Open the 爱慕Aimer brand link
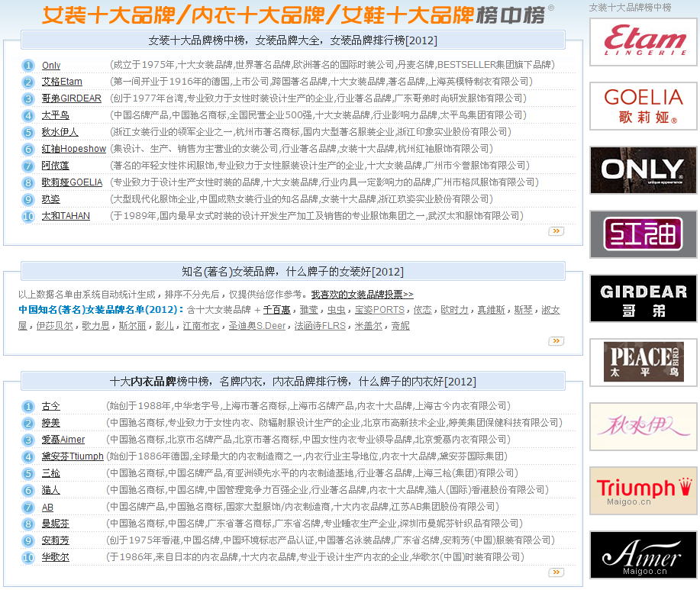Viewport: 700px width, 590px height. coord(63,440)
